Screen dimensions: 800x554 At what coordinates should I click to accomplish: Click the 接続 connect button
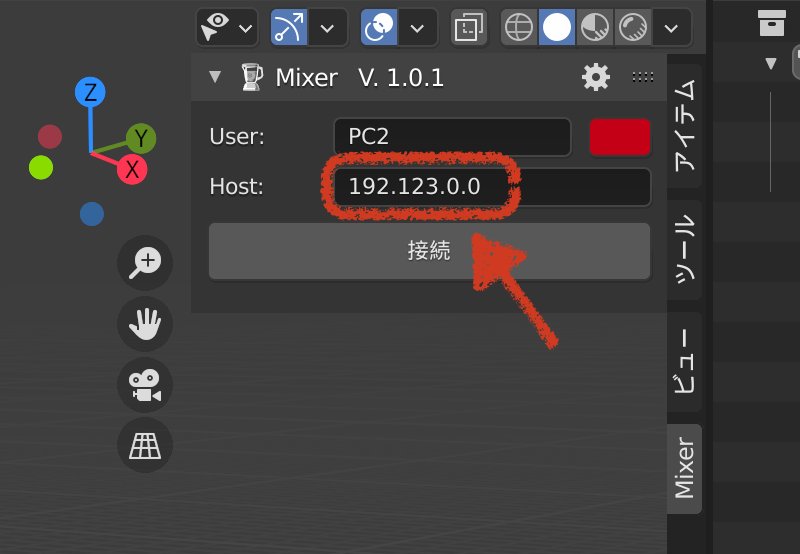[430, 251]
